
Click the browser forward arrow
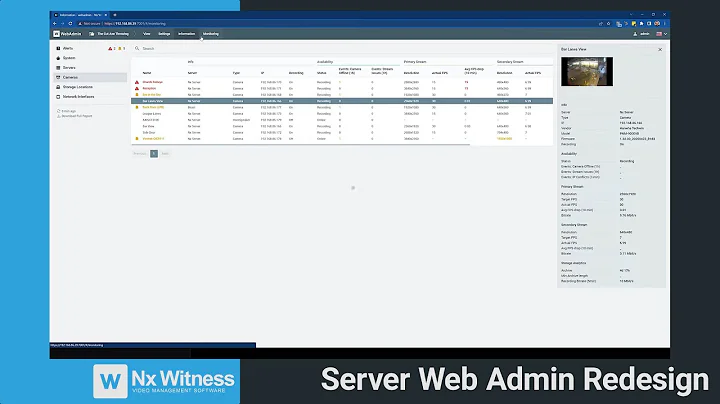tap(62, 23)
